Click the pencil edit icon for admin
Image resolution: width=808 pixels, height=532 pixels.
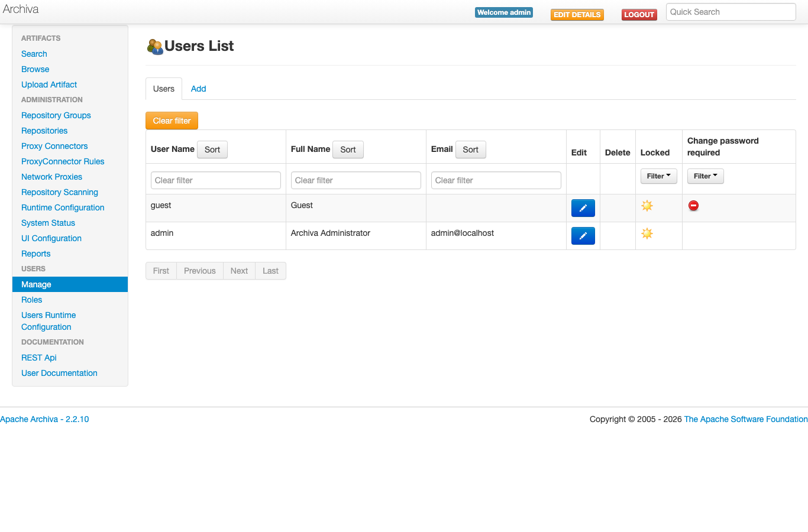coord(583,236)
